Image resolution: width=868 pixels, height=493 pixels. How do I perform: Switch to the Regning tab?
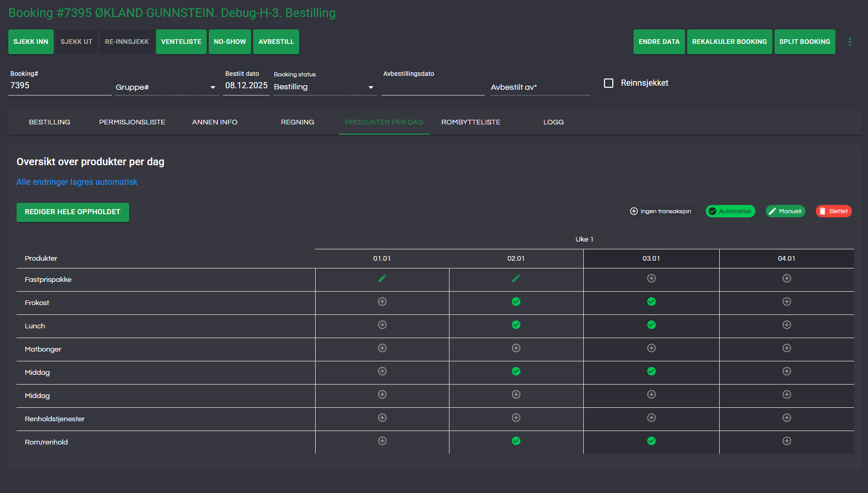click(x=297, y=122)
